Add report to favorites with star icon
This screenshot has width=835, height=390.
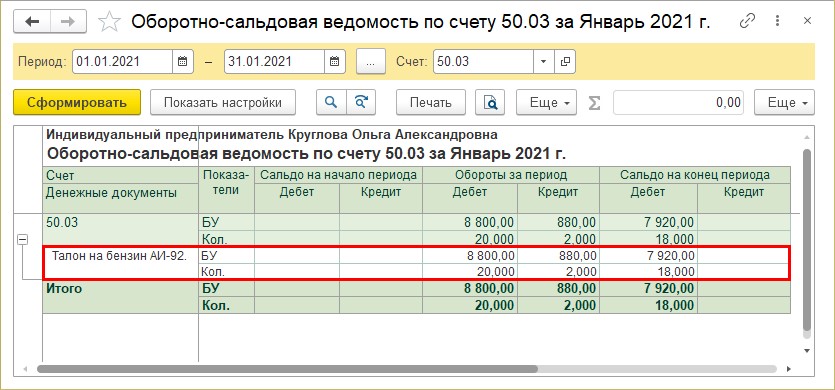tap(109, 22)
